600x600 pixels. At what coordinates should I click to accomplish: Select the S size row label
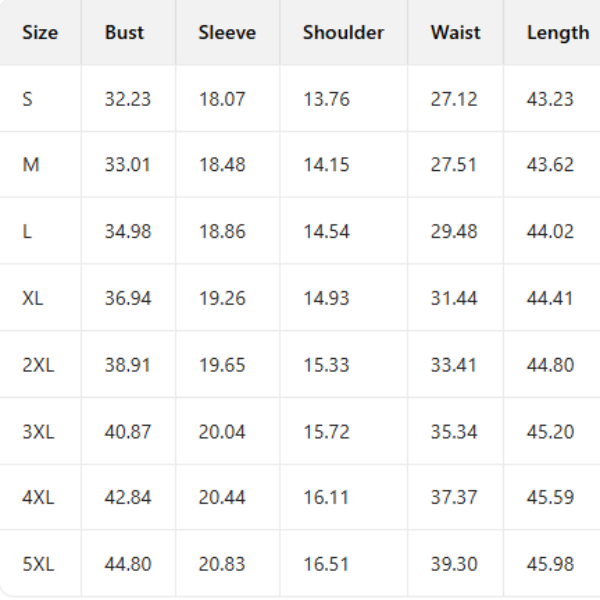click(x=27, y=99)
